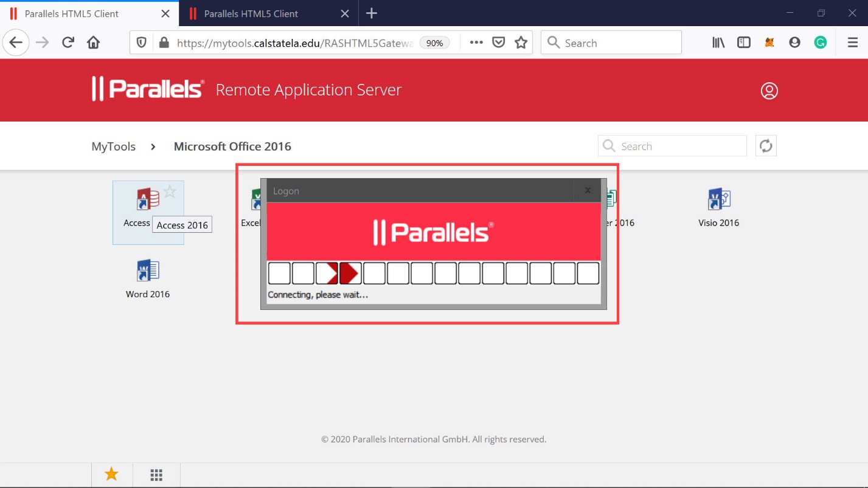Viewport: 868px width, 488px height.
Task: Star Access 2016 as a favorite
Action: (x=170, y=192)
